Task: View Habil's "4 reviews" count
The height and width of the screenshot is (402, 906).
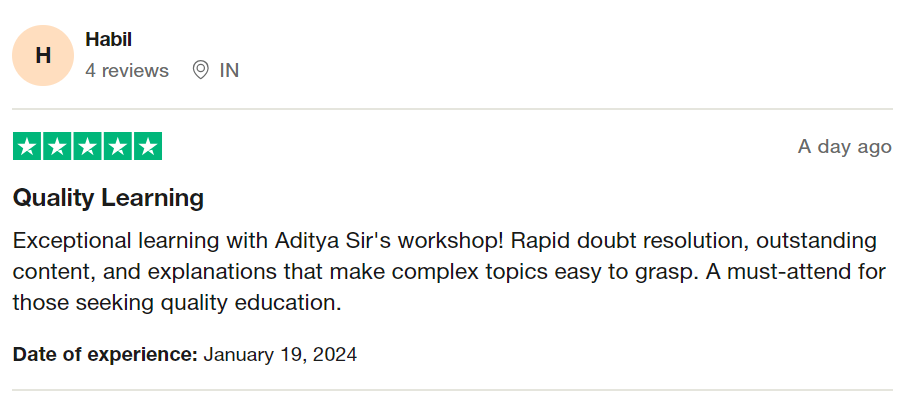Action: click(127, 70)
